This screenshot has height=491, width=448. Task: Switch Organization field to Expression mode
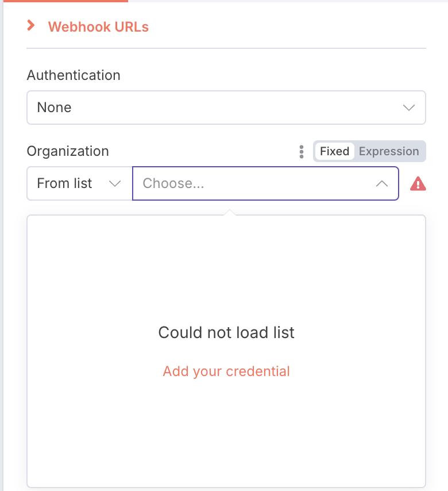pyautogui.click(x=389, y=151)
